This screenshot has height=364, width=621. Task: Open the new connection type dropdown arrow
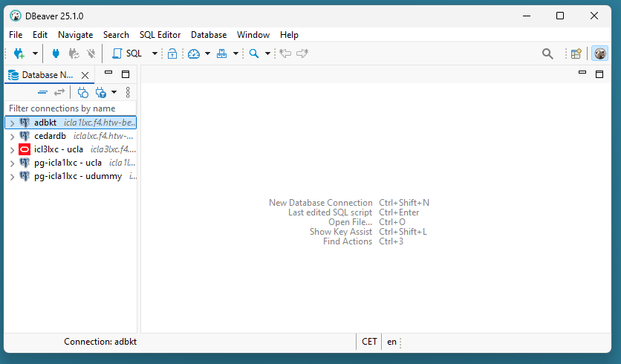[x=35, y=53]
